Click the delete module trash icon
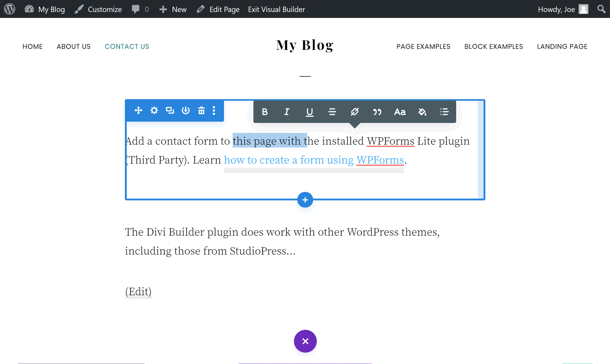 pos(201,111)
